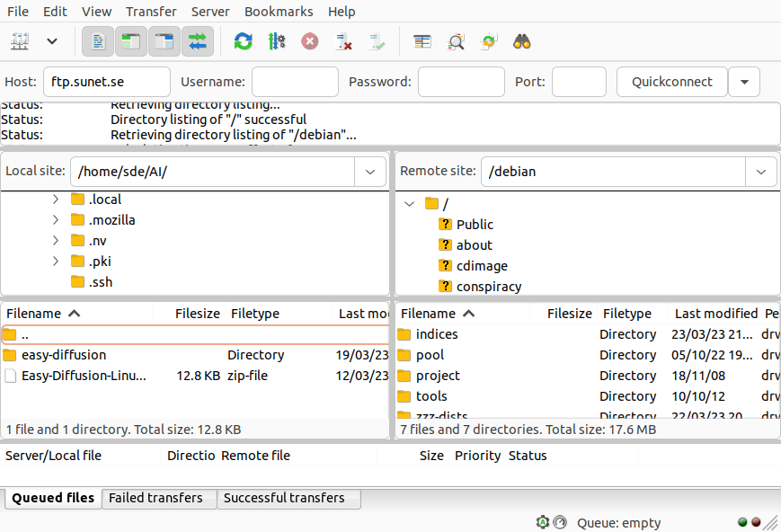Screen dimensions: 781x532
Task: Open the Transfer menu
Action: tap(150, 11)
